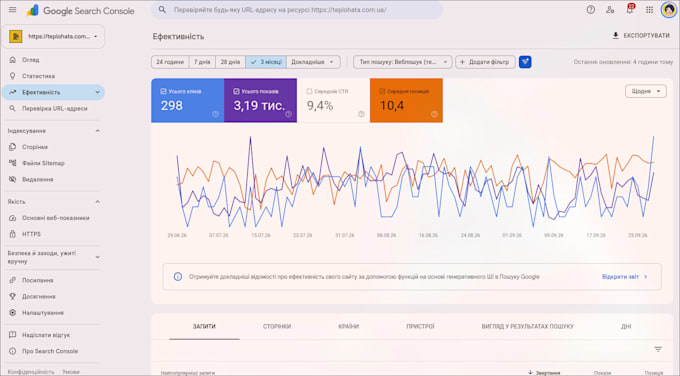Click the Ефективність trend icon
Image resolution: width=680 pixels, height=376 pixels.
(13, 92)
